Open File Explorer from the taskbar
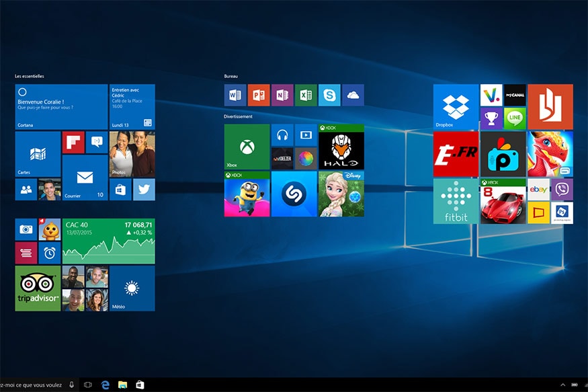588x392 pixels. tap(122, 385)
